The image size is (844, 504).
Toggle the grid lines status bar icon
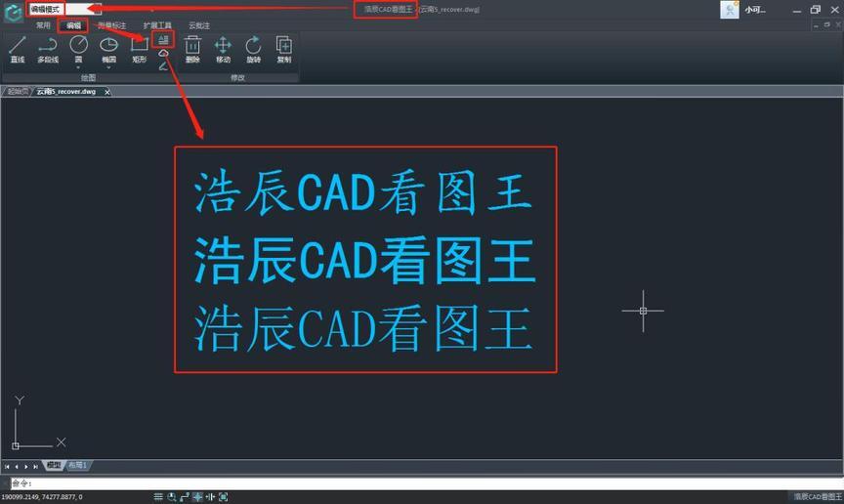158,497
